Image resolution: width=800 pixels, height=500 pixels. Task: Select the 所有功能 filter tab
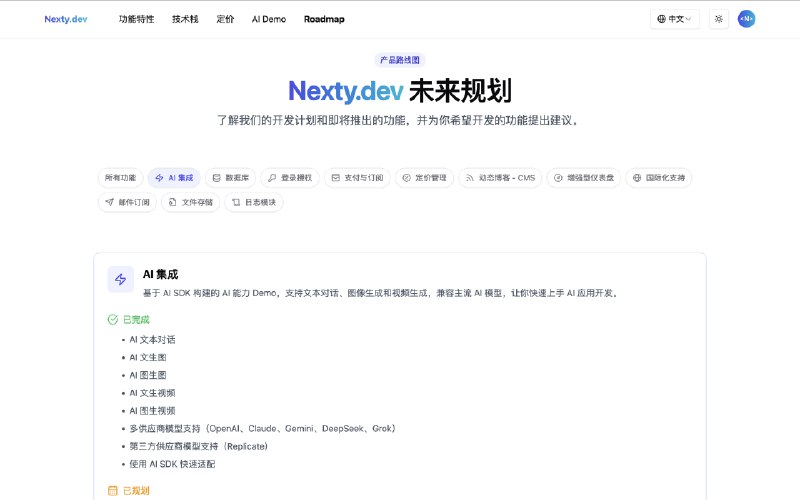[x=120, y=178]
